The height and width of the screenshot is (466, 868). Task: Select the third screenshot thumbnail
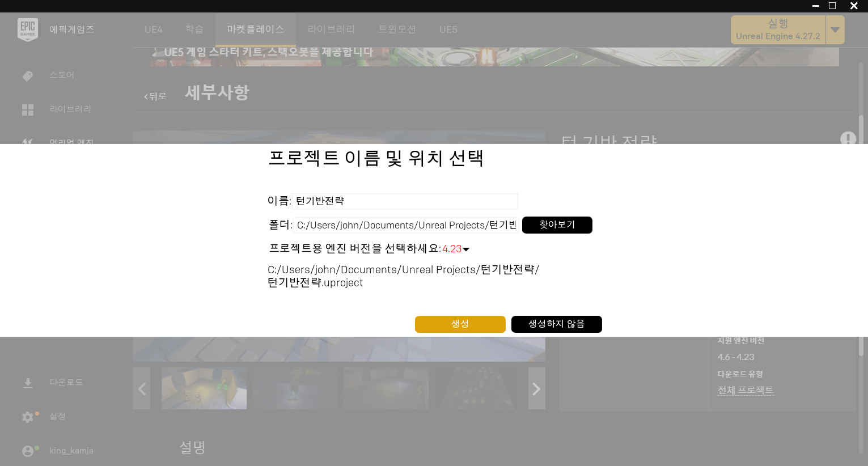tap(386, 388)
